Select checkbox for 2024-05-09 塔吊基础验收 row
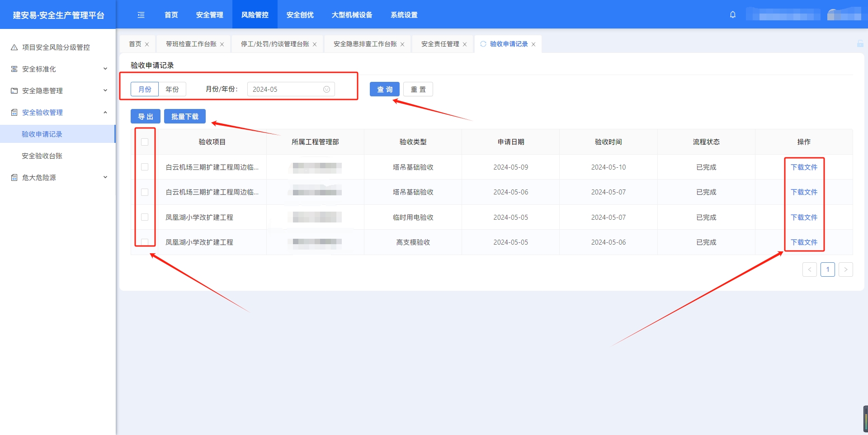 tap(145, 167)
